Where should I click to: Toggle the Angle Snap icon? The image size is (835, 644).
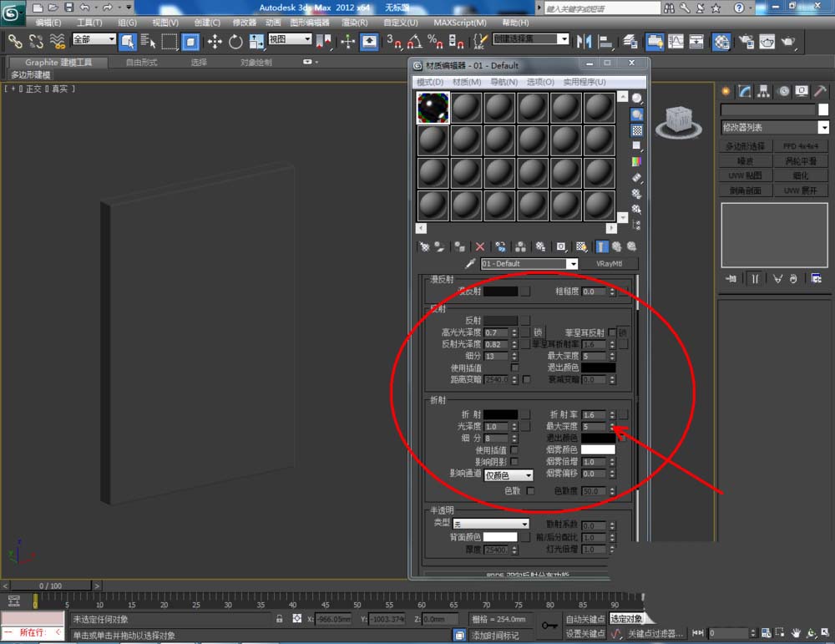point(414,42)
